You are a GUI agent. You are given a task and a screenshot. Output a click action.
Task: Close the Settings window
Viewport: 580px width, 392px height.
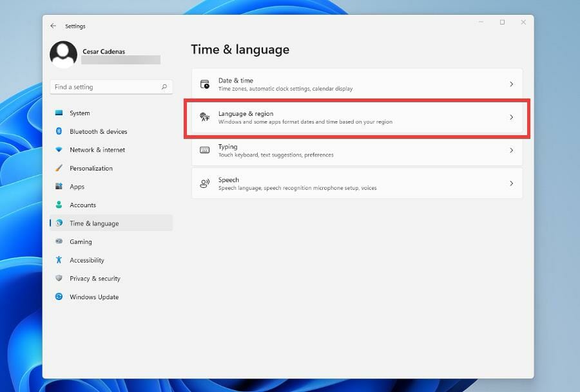523,22
